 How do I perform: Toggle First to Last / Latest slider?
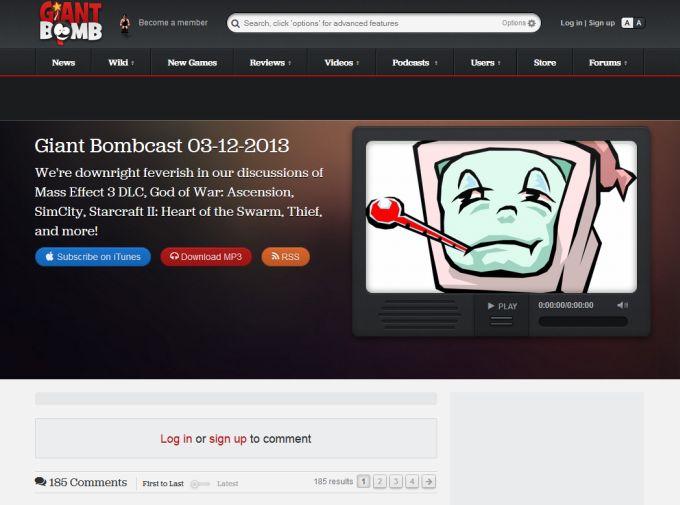(x=200, y=484)
